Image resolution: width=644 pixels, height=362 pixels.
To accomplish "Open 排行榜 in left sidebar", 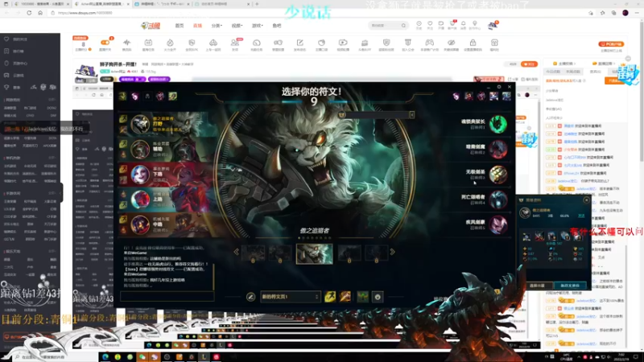I will click(x=19, y=51).
